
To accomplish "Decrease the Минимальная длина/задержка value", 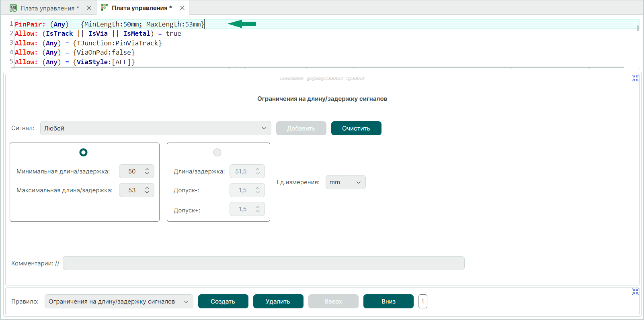I will tap(147, 173).
